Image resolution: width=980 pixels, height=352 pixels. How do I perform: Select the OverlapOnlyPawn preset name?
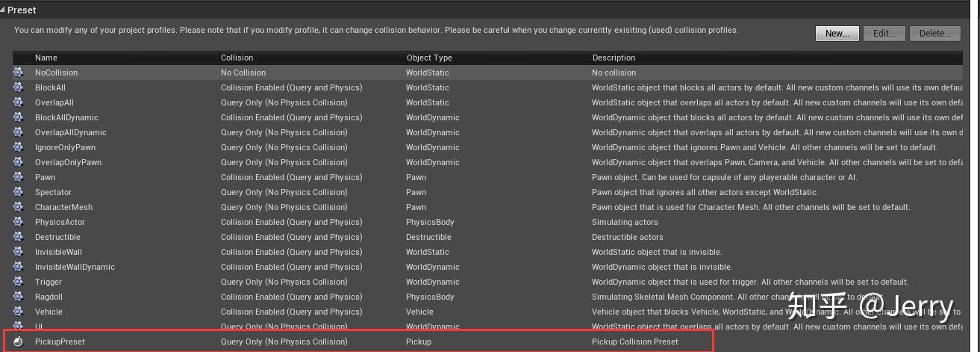pyautogui.click(x=68, y=162)
